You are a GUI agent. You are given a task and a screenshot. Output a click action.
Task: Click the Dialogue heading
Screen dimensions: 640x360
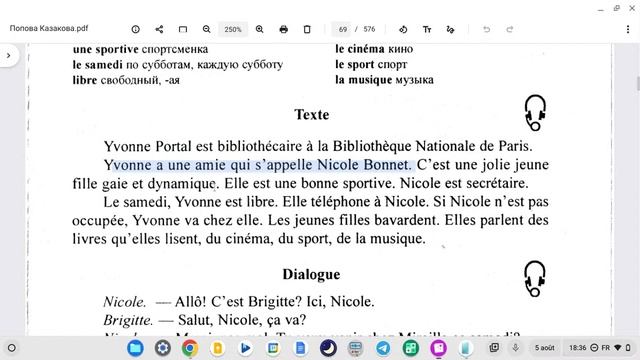tap(311, 274)
